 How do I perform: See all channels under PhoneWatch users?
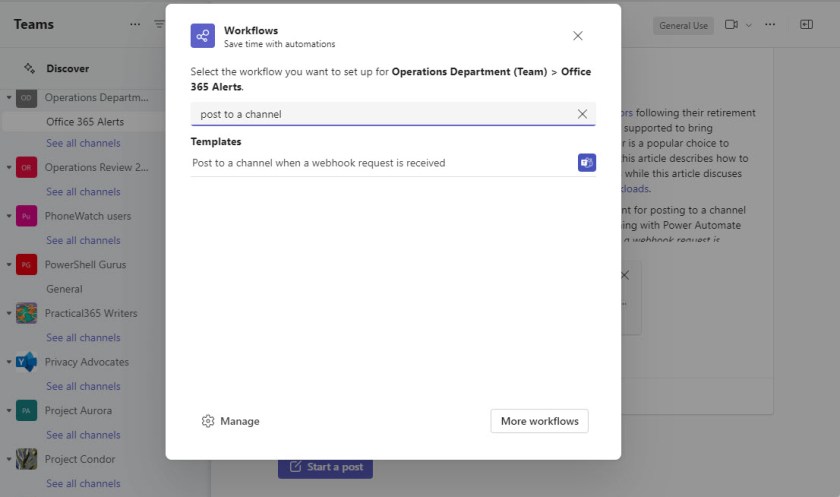83,240
